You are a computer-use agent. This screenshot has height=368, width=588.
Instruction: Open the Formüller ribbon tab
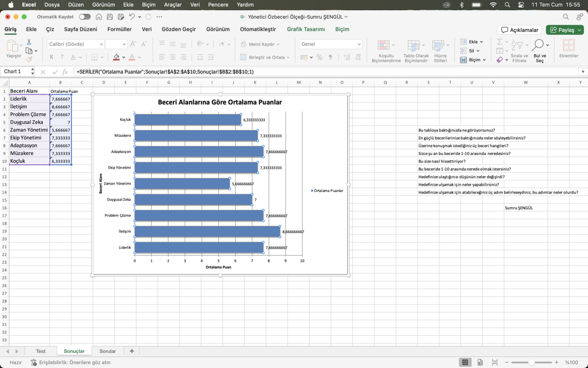(120, 29)
